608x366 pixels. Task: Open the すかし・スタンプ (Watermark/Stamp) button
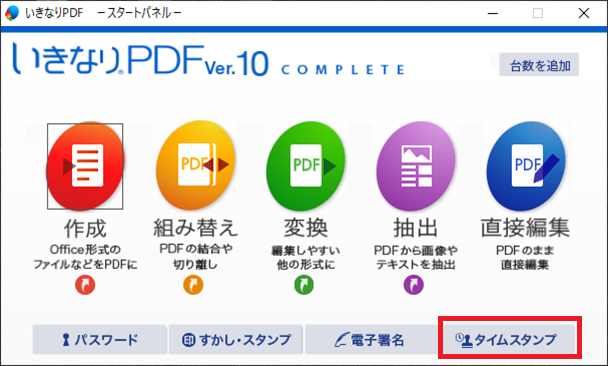point(236,340)
